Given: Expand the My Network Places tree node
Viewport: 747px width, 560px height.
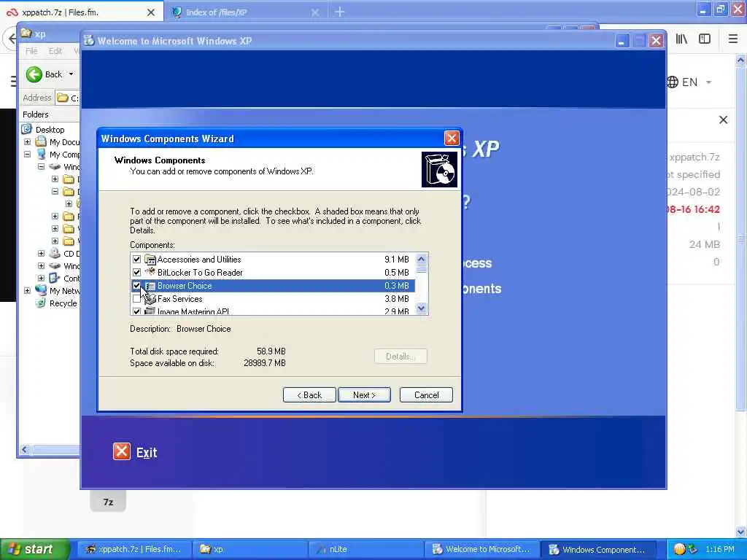Looking at the screenshot, I should pos(27,290).
